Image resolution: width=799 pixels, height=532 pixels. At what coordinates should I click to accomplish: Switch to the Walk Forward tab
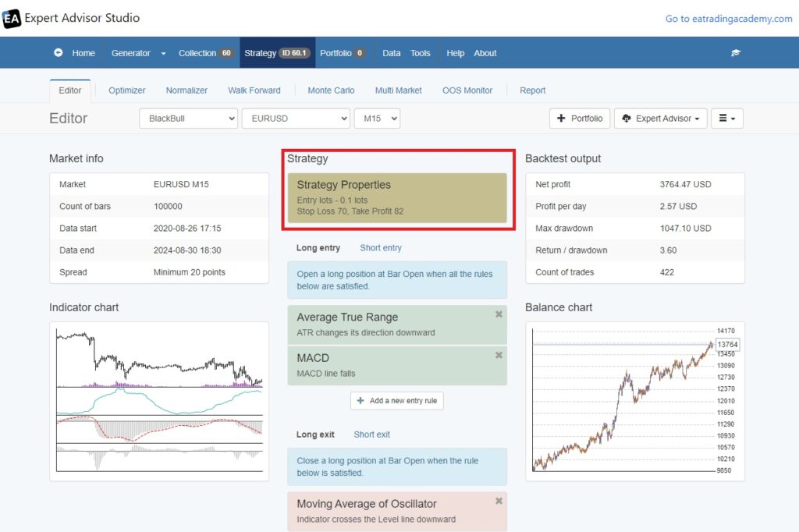[254, 90]
